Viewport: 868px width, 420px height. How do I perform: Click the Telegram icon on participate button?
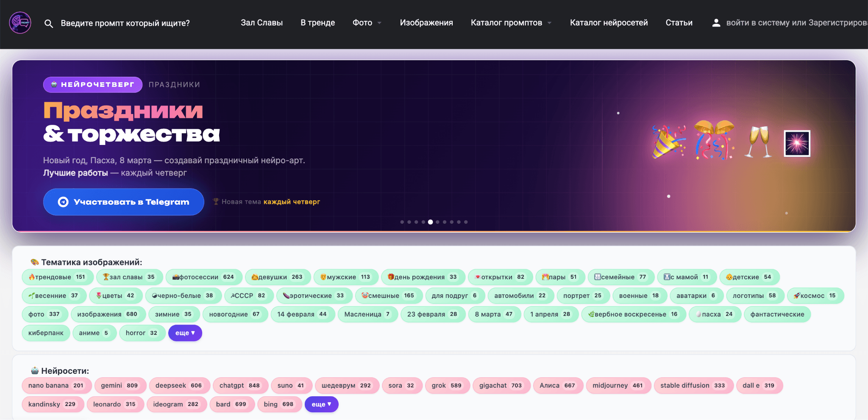click(x=63, y=202)
